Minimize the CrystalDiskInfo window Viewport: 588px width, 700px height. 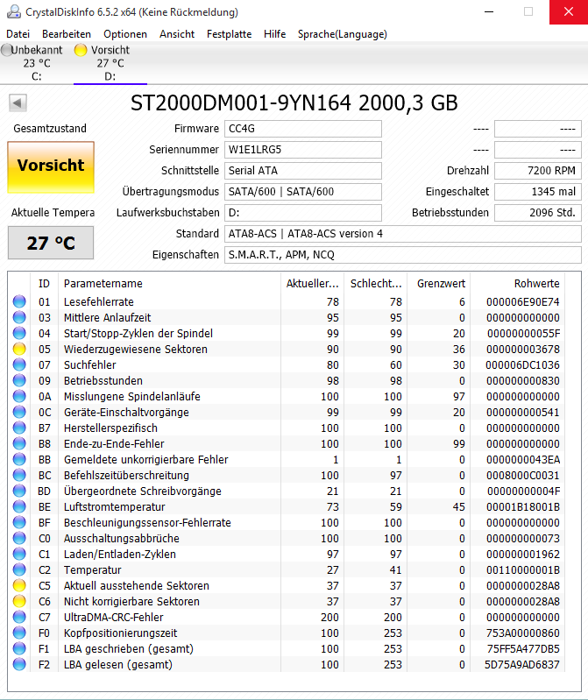coord(489,11)
